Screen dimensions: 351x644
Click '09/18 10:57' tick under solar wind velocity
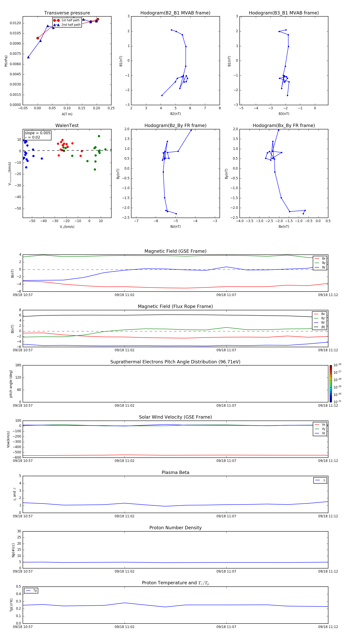[x=23, y=461]
